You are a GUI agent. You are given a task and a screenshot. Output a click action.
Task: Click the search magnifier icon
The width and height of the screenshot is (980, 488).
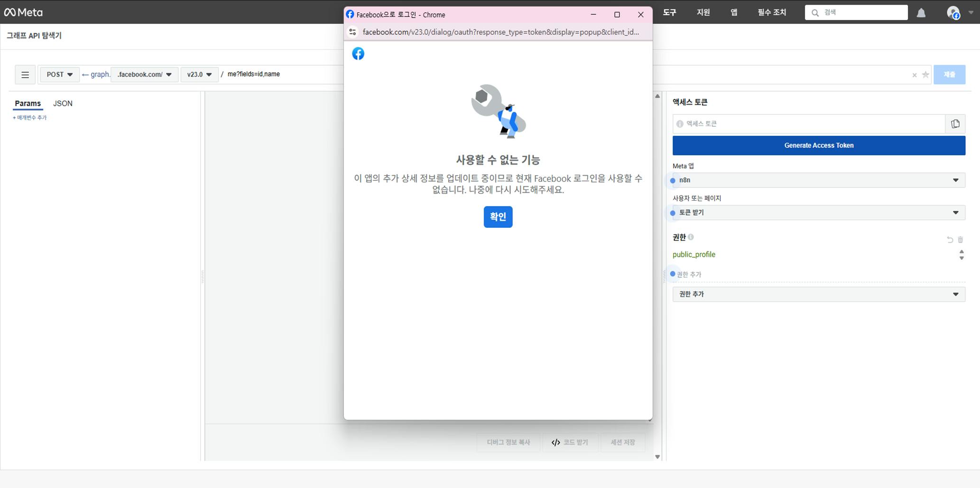pos(815,13)
